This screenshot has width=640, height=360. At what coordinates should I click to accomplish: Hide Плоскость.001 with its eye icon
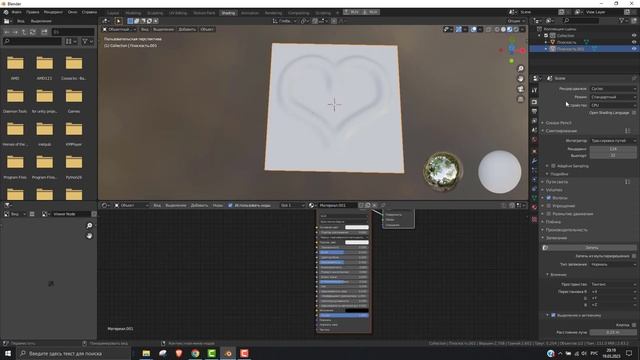[634, 49]
